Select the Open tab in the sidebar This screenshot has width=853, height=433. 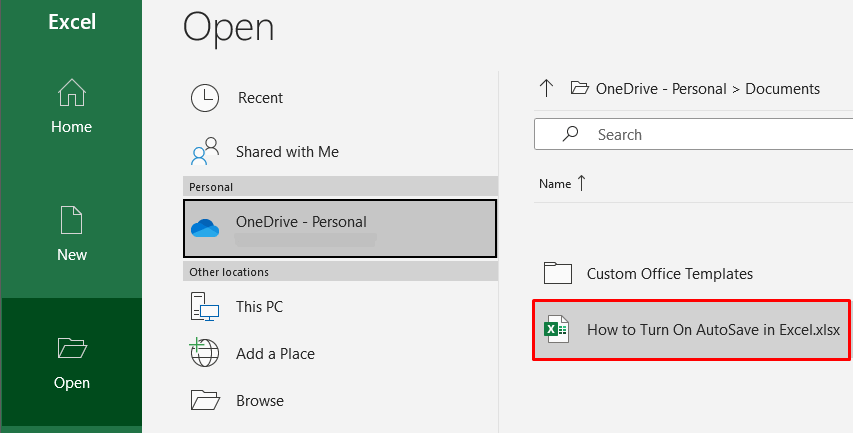(x=71, y=362)
